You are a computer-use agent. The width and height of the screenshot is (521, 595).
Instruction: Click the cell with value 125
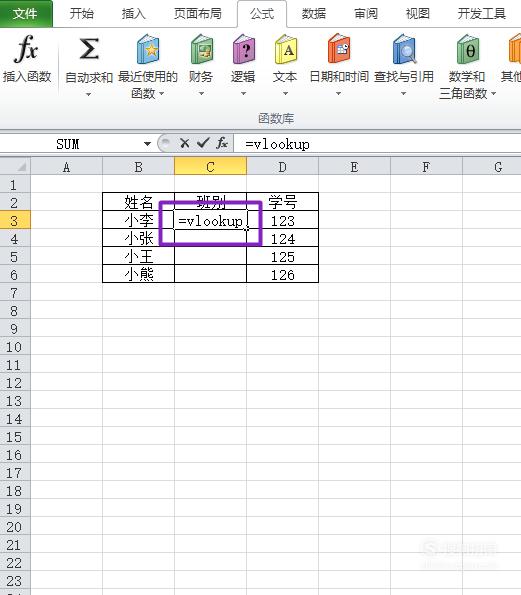click(283, 256)
